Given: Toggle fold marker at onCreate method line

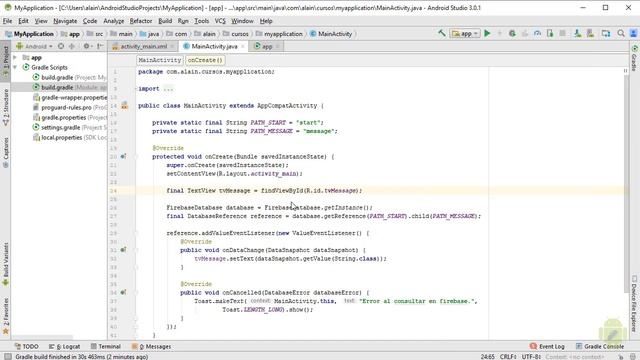Looking at the screenshot, I should click(x=136, y=157).
